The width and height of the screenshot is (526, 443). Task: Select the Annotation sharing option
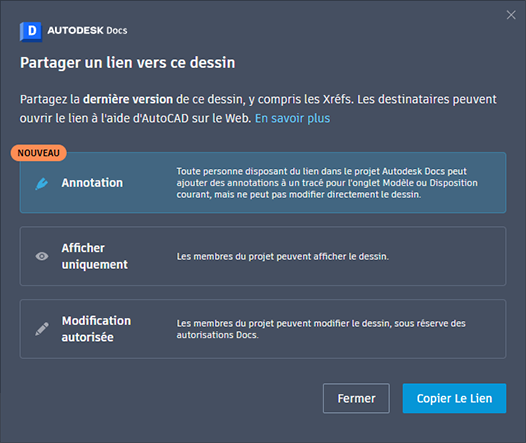[x=263, y=183]
